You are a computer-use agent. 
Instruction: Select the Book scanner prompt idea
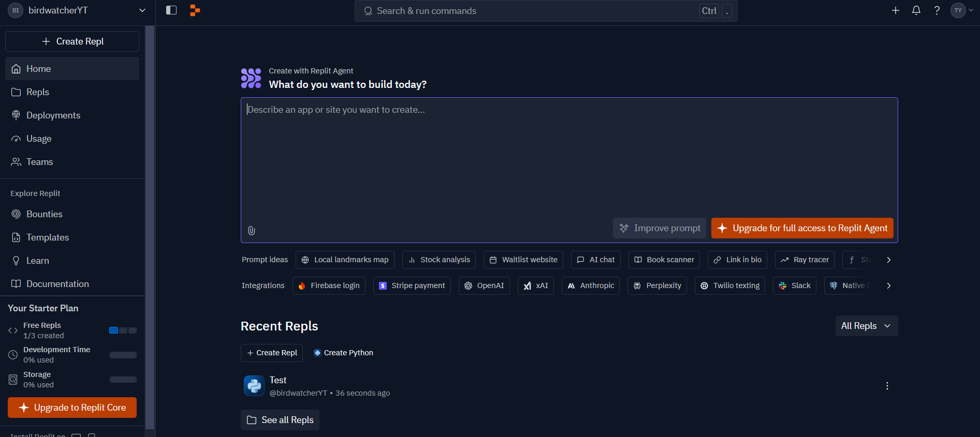(x=664, y=260)
